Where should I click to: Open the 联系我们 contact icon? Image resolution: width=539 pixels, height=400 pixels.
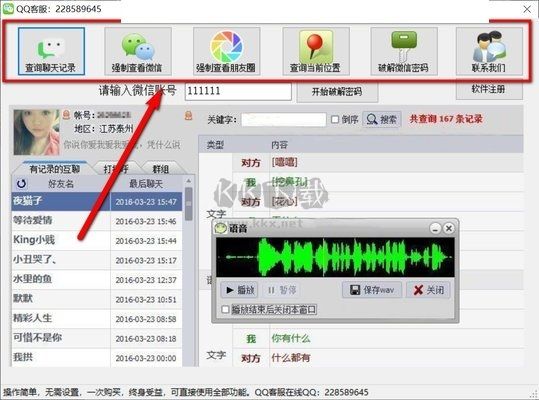point(489,51)
